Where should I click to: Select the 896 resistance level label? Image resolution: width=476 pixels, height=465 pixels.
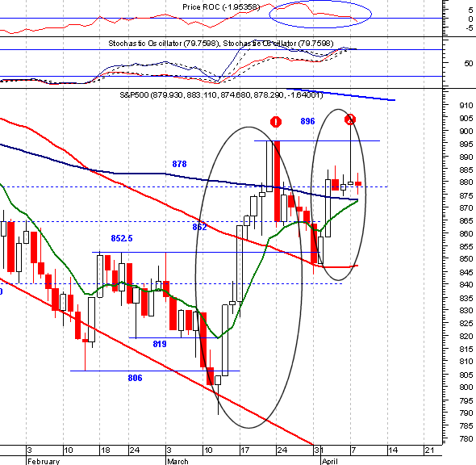pyautogui.click(x=307, y=121)
